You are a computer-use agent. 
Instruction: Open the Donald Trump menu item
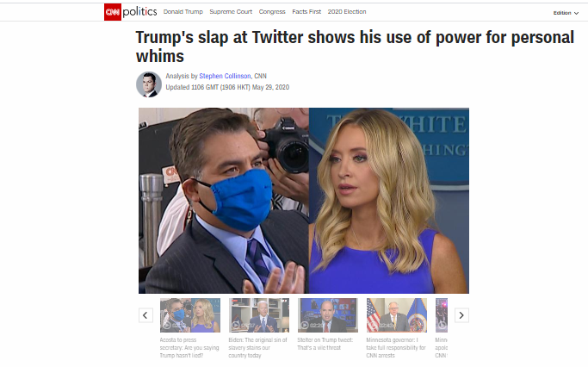pyautogui.click(x=183, y=12)
